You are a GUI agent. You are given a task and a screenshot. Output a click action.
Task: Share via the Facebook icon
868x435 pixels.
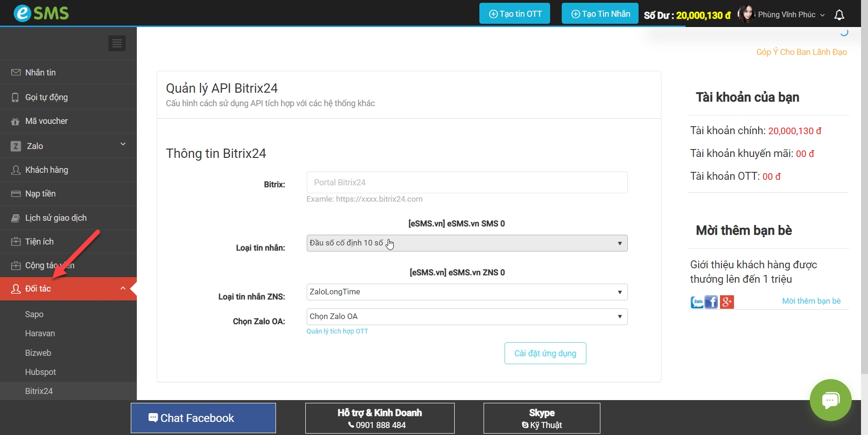711,302
